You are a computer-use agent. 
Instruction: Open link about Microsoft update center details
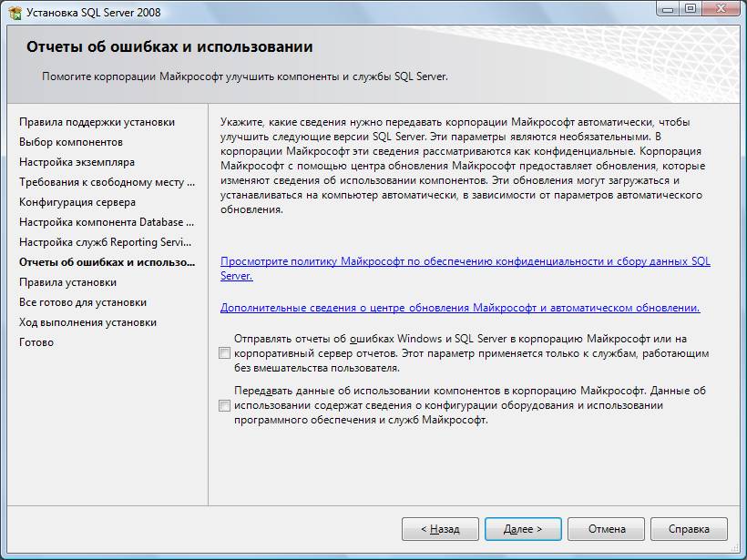(x=460, y=308)
